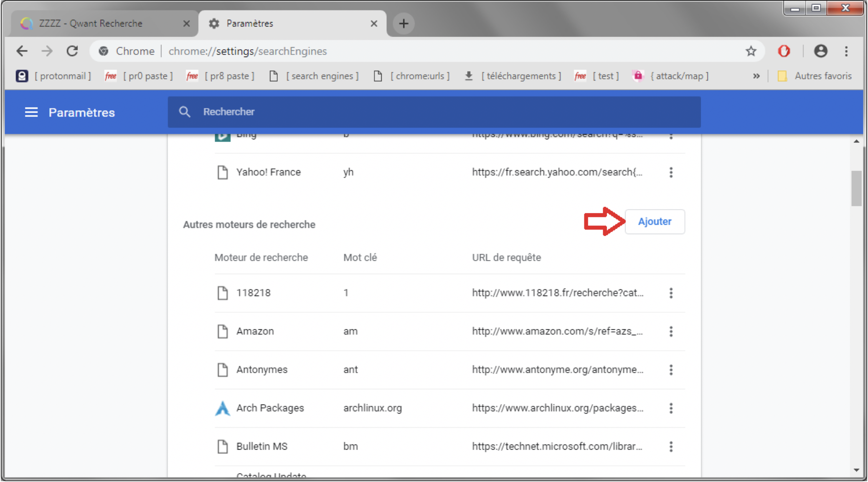Open the test bookmark
The width and height of the screenshot is (868, 482).
(x=597, y=76)
